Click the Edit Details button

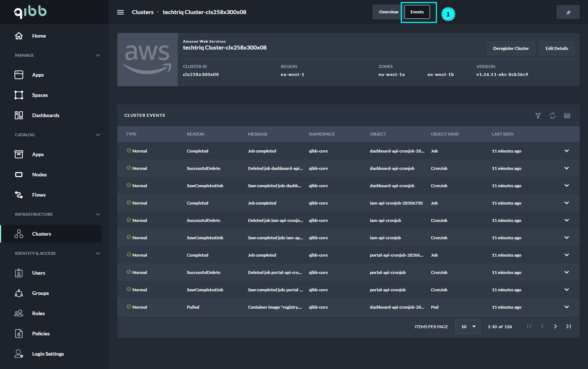point(557,48)
